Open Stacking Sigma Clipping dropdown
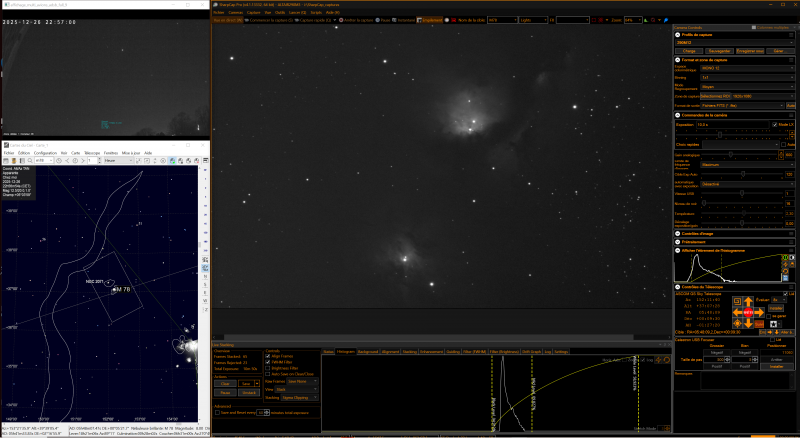This screenshot has width=800, height=438. [299, 398]
